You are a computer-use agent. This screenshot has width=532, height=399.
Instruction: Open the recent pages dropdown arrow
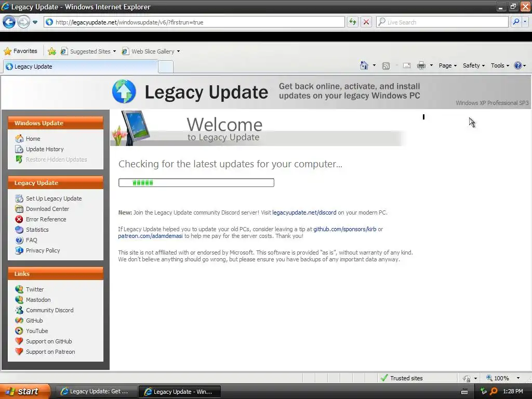(x=35, y=22)
